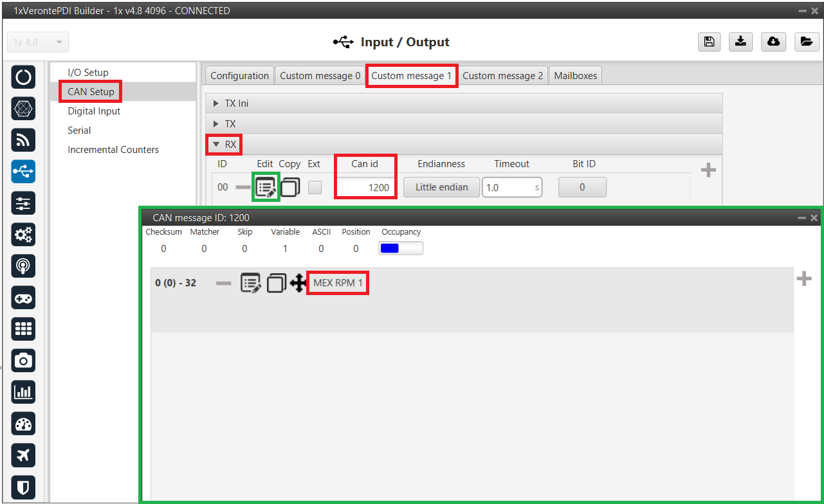Open the airplane icon sidebar panel

click(x=24, y=456)
